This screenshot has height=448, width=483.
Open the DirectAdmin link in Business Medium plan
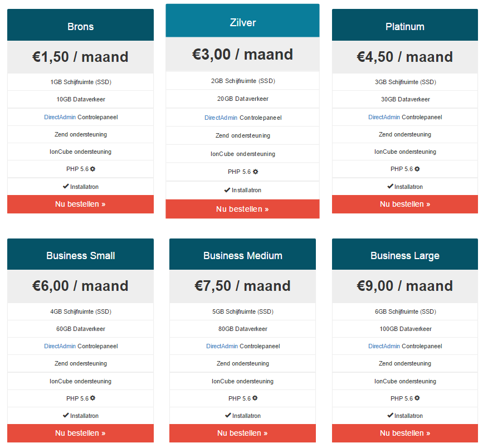222,346
